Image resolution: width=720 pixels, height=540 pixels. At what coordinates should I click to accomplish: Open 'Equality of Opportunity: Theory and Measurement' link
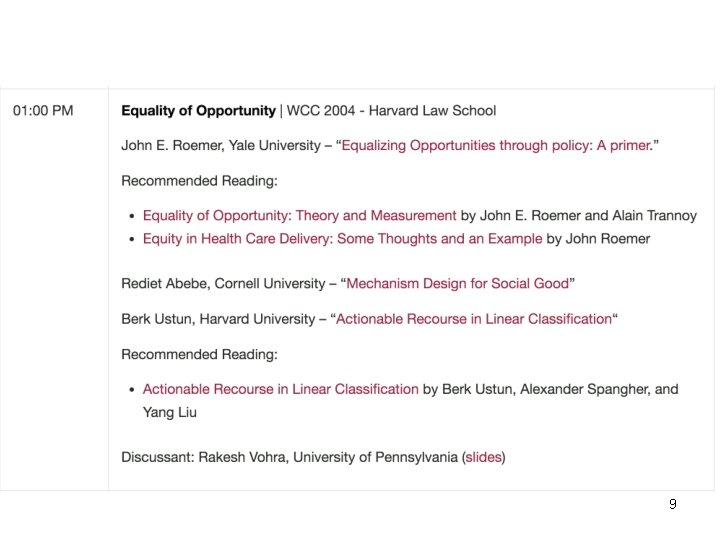pos(299,216)
